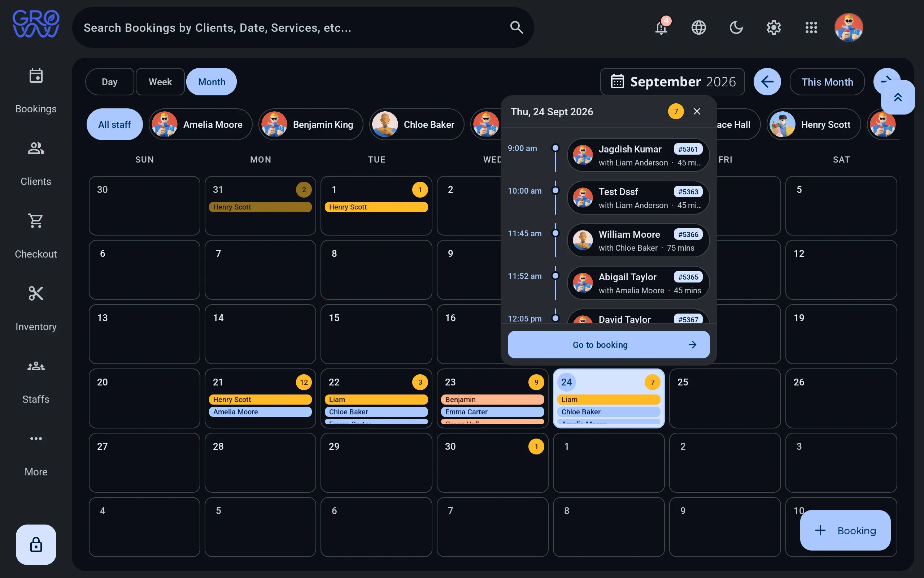The image size is (924, 578).
Task: Click the search magnifier icon
Action: pyautogui.click(x=516, y=27)
